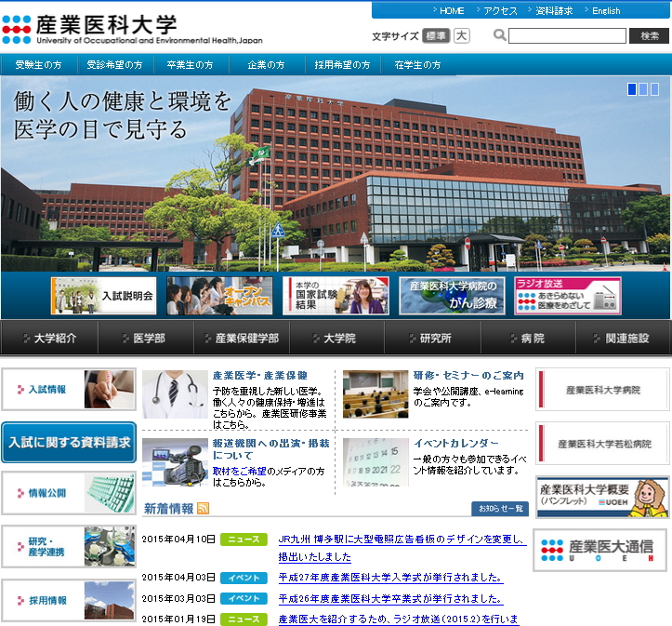The image size is (672, 626).
Task: Click the site search text field
Action: 567,35
